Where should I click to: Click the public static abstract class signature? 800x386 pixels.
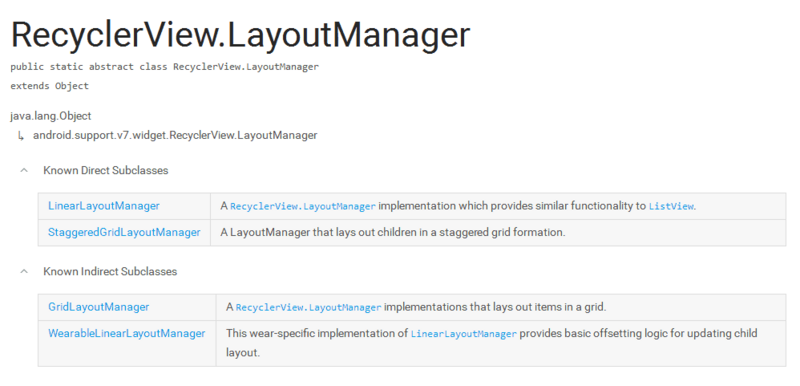point(164,67)
